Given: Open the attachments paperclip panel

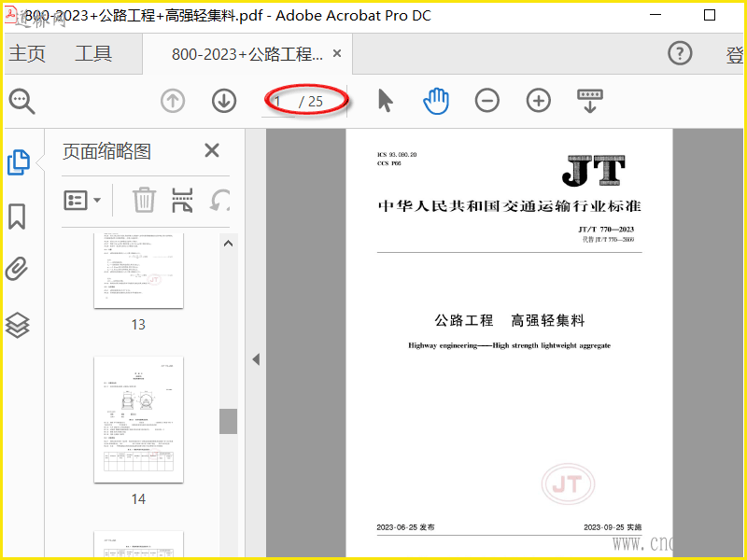Looking at the screenshot, I should [17, 269].
